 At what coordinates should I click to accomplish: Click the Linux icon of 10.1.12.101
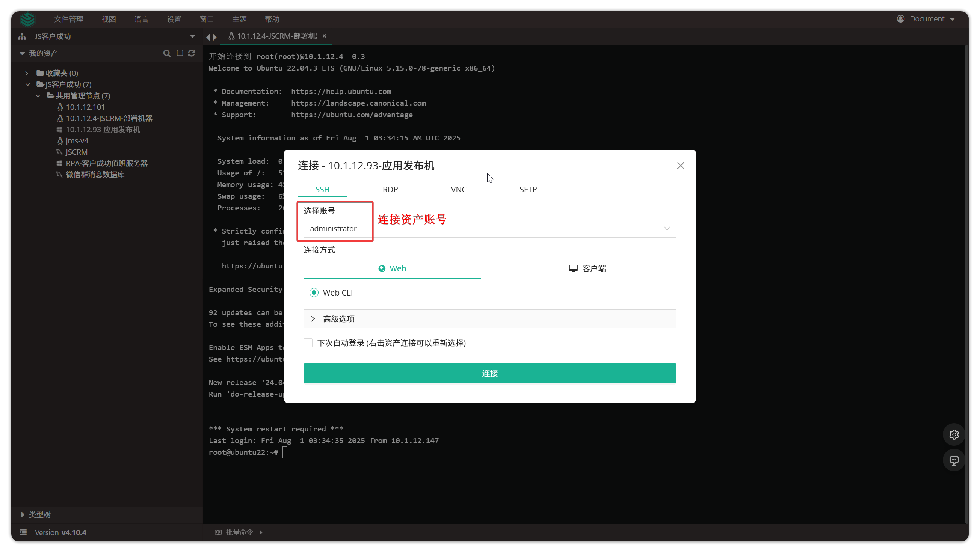60,107
